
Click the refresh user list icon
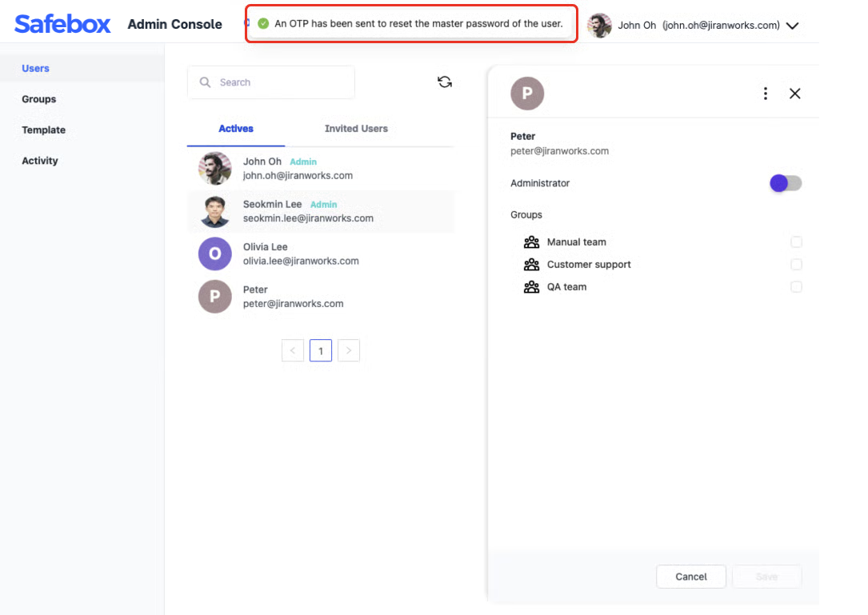click(445, 82)
